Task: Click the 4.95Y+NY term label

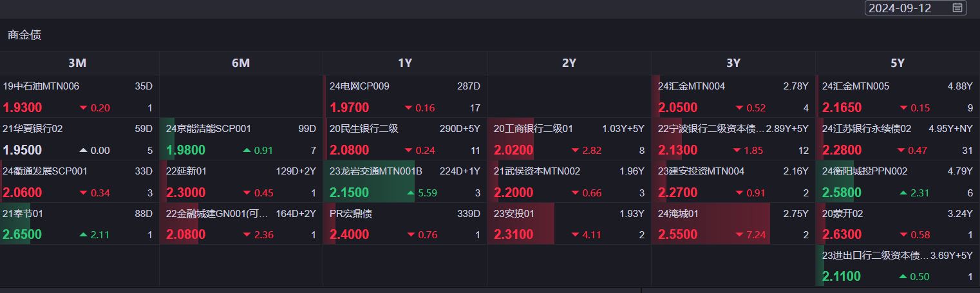Action: point(950,129)
